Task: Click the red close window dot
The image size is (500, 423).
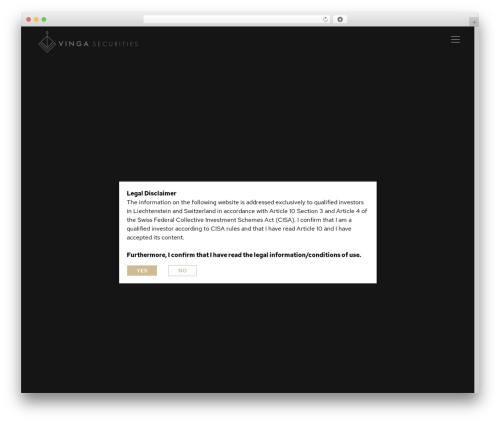Action: tap(29, 19)
